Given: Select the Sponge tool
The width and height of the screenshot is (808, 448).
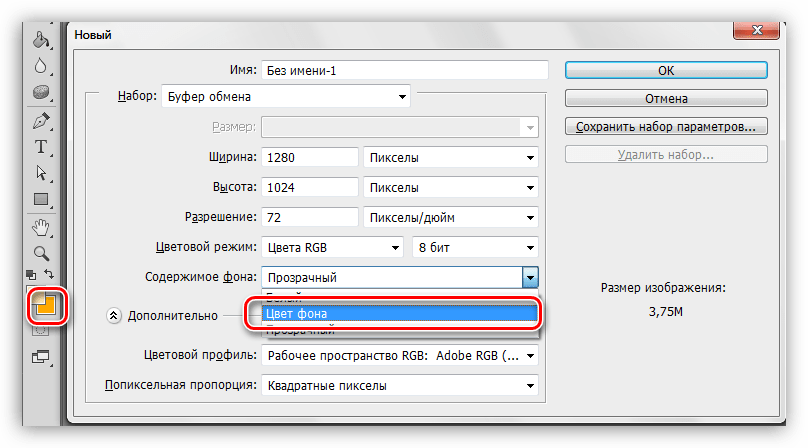Looking at the screenshot, I should pyautogui.click(x=41, y=93).
